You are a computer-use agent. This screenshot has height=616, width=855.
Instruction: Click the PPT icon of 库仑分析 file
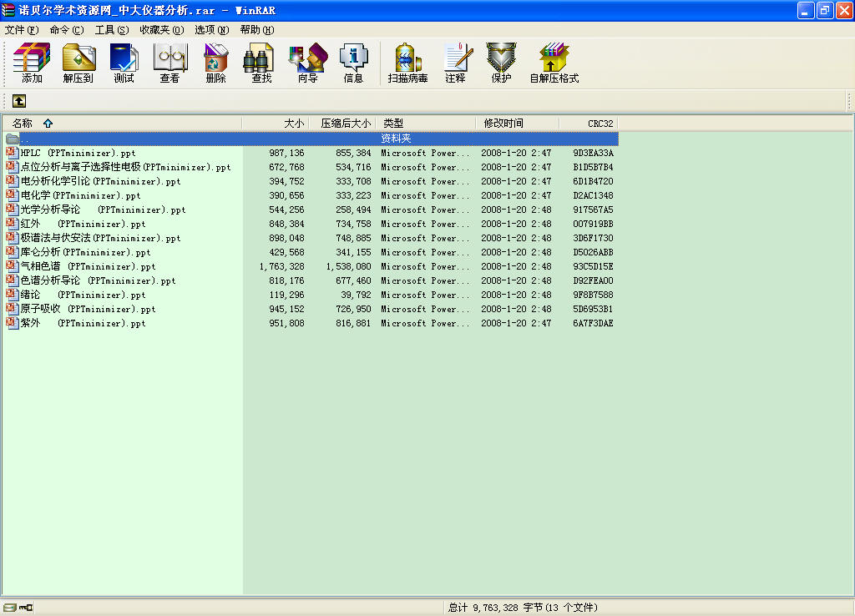coord(12,252)
